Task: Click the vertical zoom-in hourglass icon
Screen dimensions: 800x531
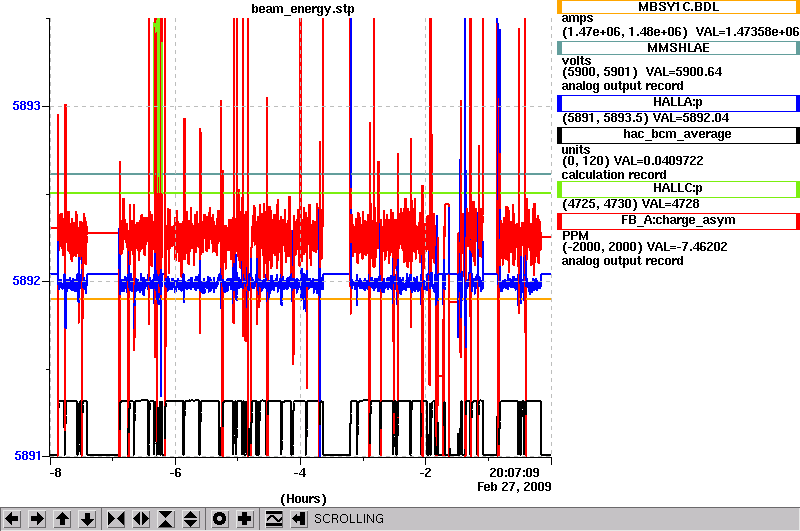Action: click(x=166, y=519)
